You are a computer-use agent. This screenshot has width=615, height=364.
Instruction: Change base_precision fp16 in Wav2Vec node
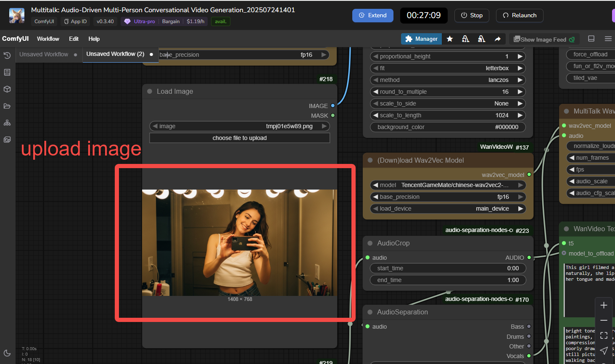pos(448,197)
